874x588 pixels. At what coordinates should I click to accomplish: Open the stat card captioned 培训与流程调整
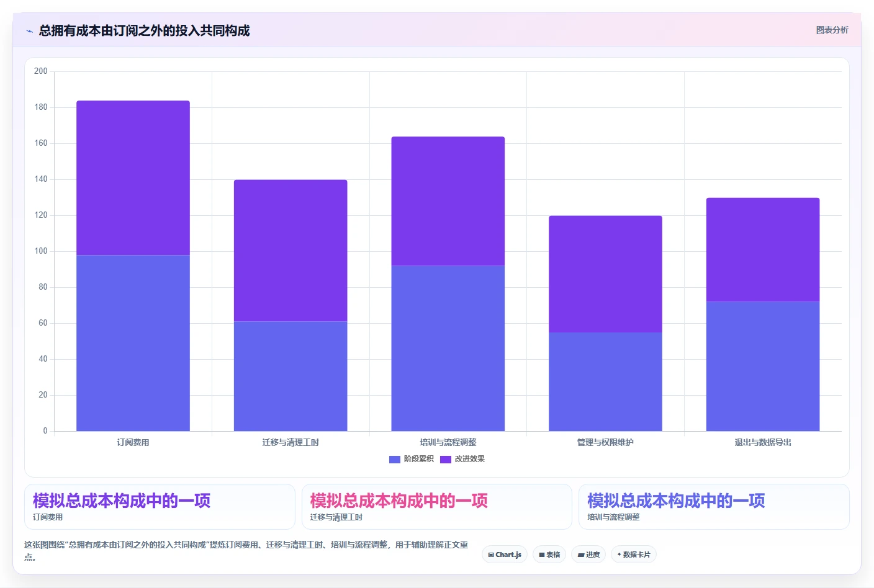(x=714, y=507)
